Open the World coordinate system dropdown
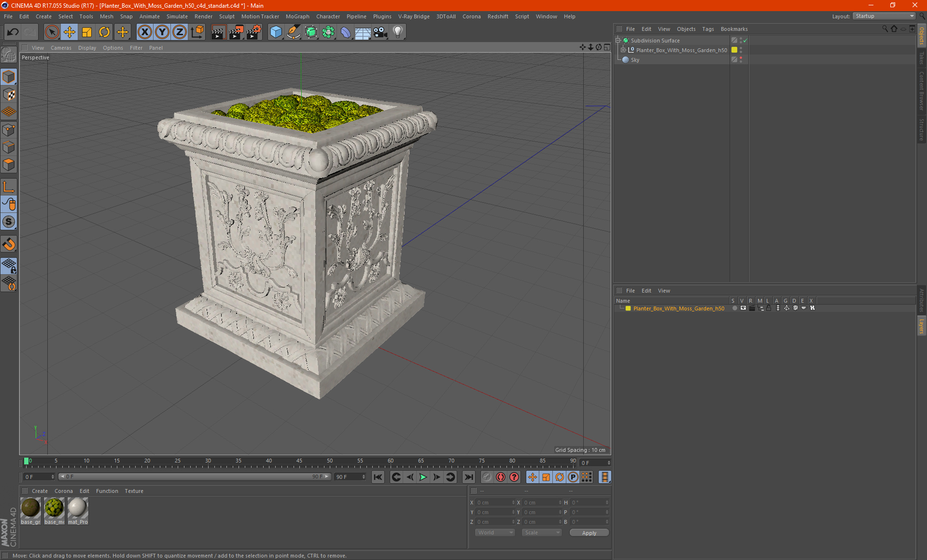The height and width of the screenshot is (560, 927). click(x=495, y=532)
